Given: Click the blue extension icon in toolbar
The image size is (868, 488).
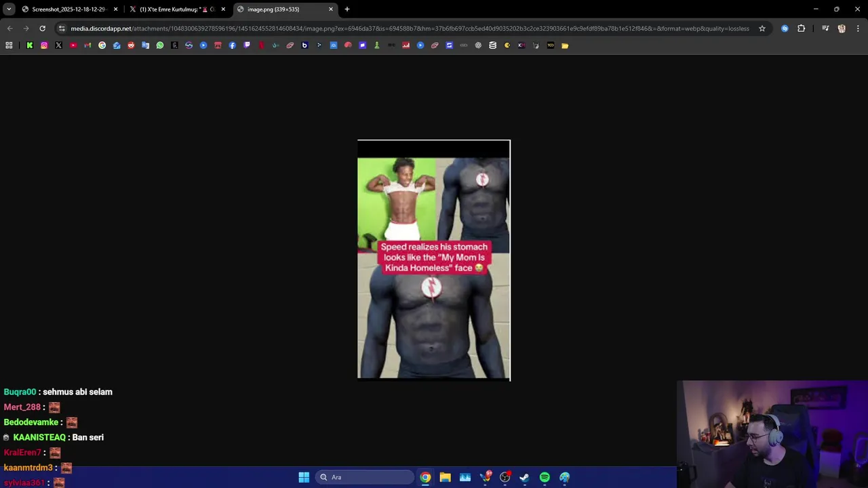Looking at the screenshot, I should (x=785, y=28).
